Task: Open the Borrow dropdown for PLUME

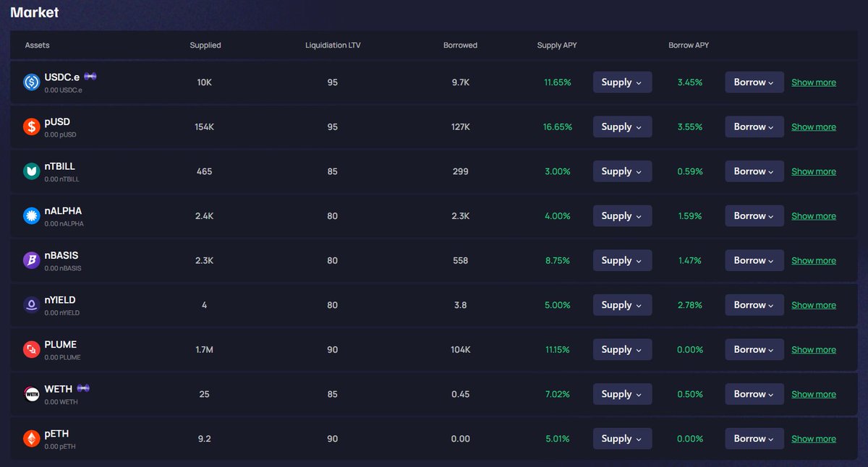Action: [754, 350]
